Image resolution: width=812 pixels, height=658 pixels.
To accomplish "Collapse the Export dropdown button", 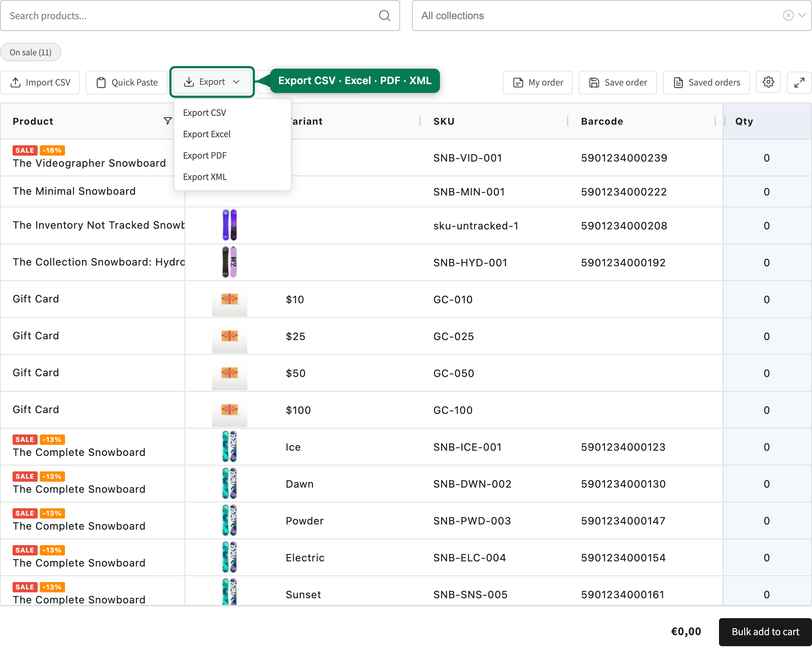I will [212, 82].
